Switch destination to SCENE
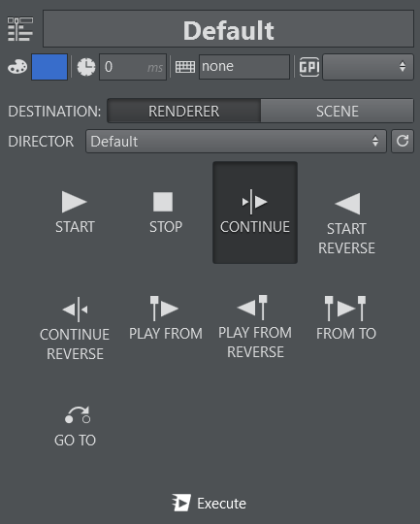 pos(338,111)
